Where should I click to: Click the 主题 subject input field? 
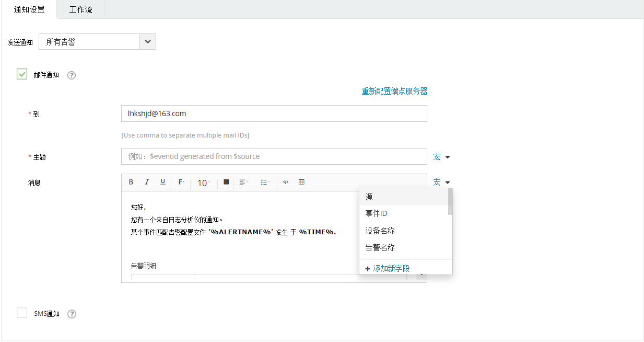point(274,156)
